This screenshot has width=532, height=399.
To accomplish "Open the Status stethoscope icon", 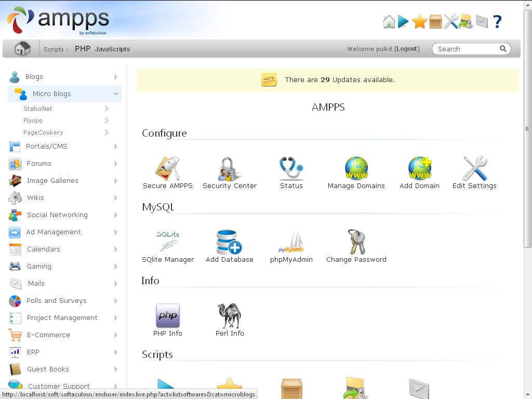I will pos(291,168).
